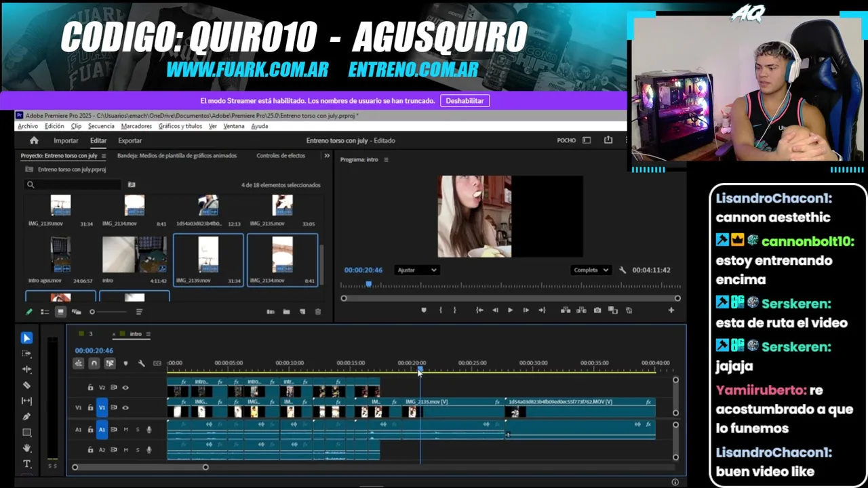Toggle snap in timeline magnet
Viewport: 868px width, 488px height.
pos(94,363)
